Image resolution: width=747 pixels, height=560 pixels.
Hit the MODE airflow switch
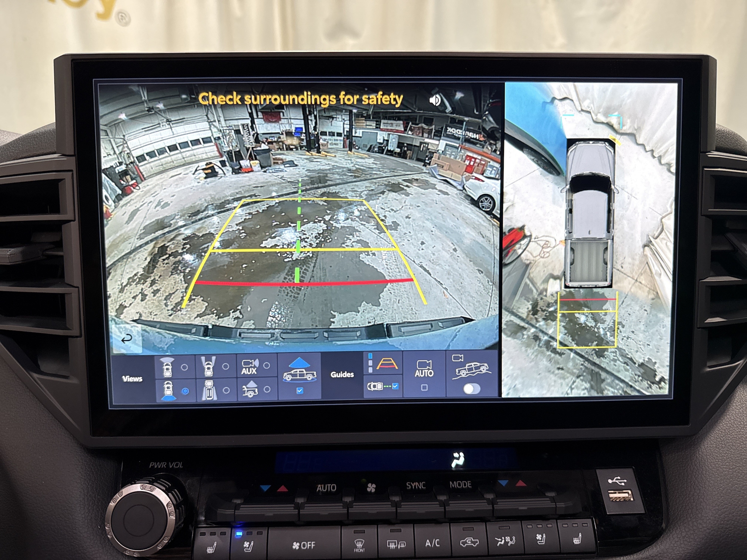(460, 485)
